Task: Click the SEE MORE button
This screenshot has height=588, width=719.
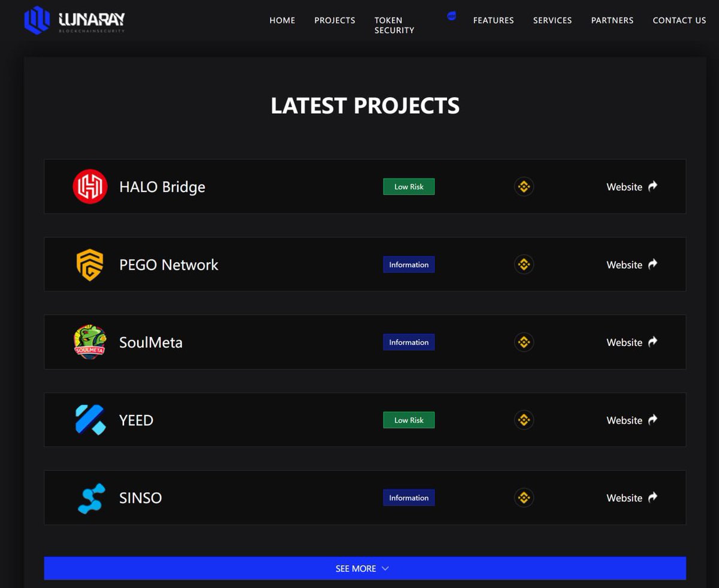Action: tap(365, 568)
